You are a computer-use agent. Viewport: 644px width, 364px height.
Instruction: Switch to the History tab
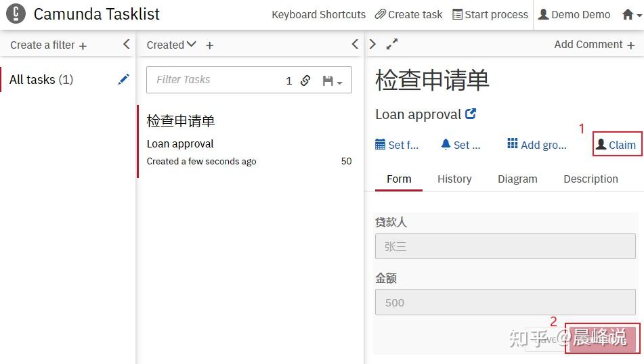tap(454, 179)
